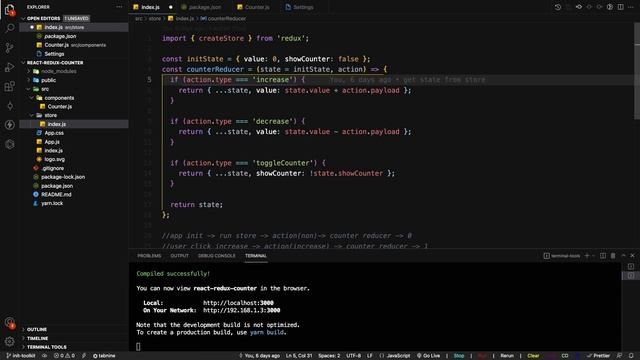
Task: Open App.js in the file tree
Action: pos(52,142)
